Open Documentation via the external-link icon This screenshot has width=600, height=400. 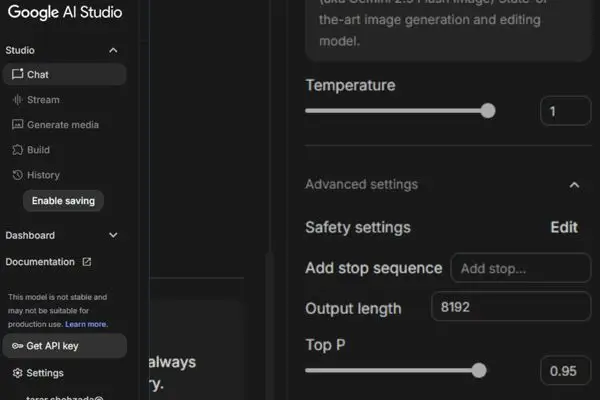tap(87, 262)
